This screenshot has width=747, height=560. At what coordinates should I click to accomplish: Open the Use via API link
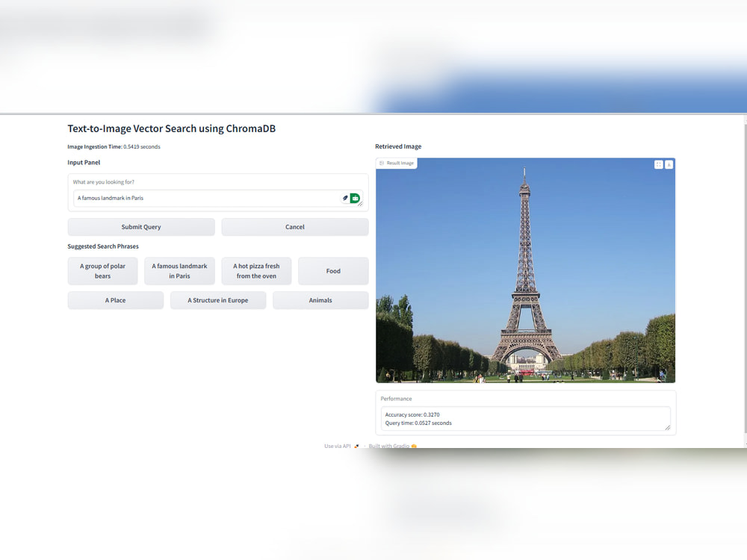pos(341,447)
